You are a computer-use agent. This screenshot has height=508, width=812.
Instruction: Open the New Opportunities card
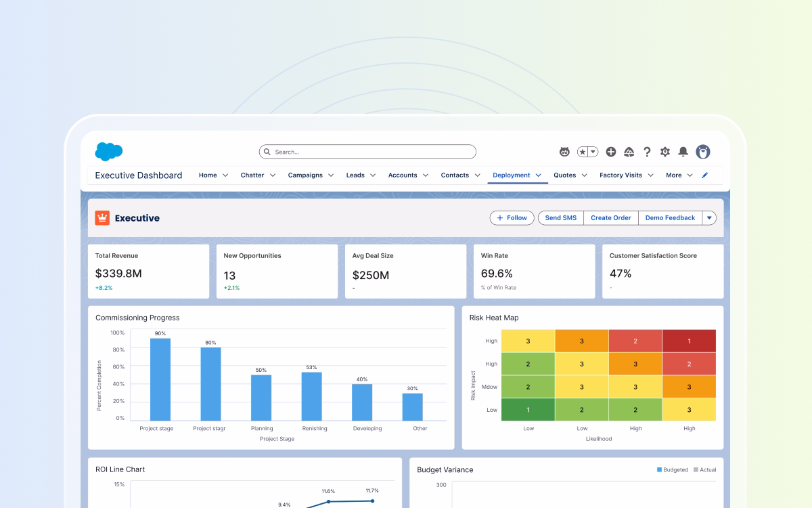click(x=277, y=271)
